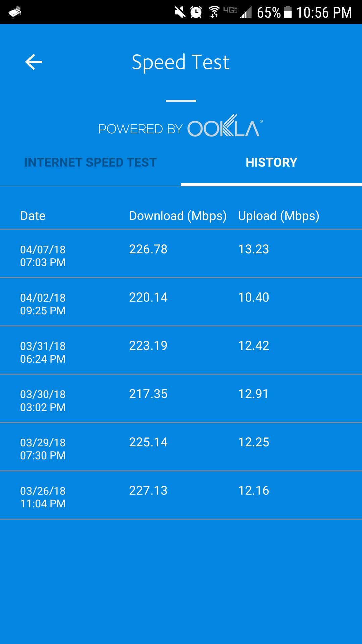The image size is (362, 644).
Task: Tap the Upload (Mbps) column header
Action: tap(279, 216)
